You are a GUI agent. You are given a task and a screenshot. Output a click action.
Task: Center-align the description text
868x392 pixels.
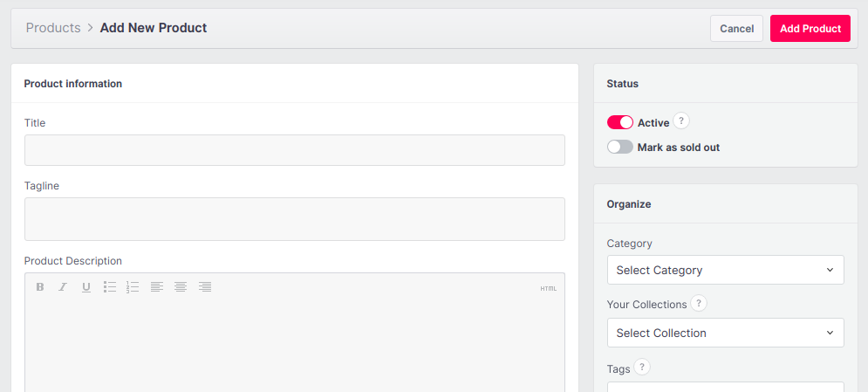tap(181, 287)
